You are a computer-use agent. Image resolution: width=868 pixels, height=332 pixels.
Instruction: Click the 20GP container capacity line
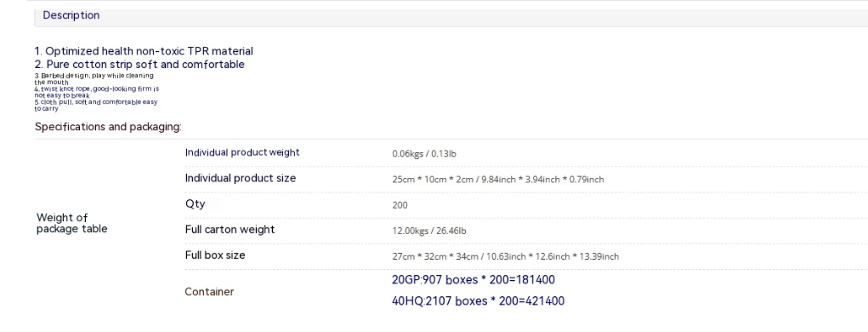474,280
